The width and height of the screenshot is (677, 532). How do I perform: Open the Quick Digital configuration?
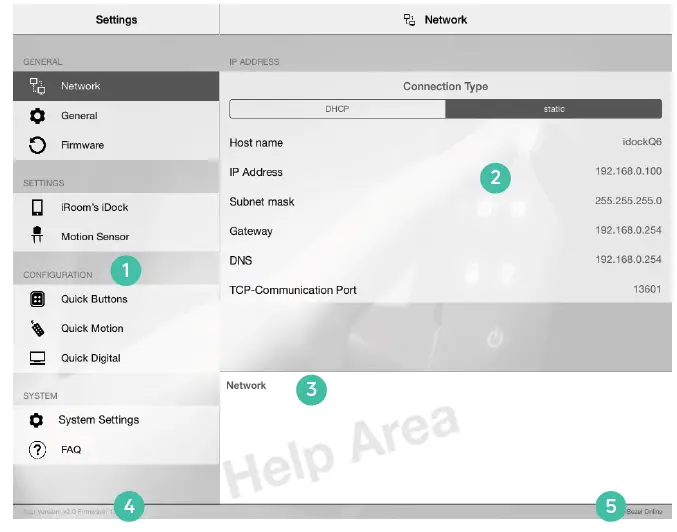coord(116,358)
